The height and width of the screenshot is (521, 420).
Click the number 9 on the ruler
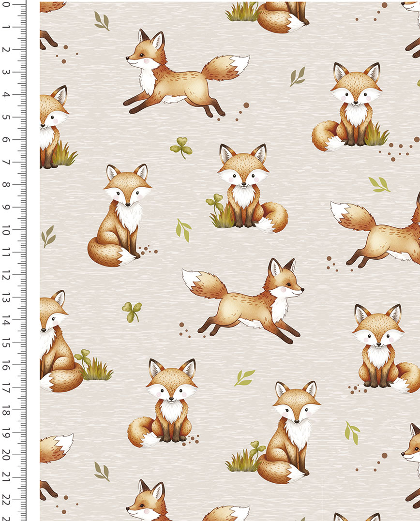click(x=6, y=208)
